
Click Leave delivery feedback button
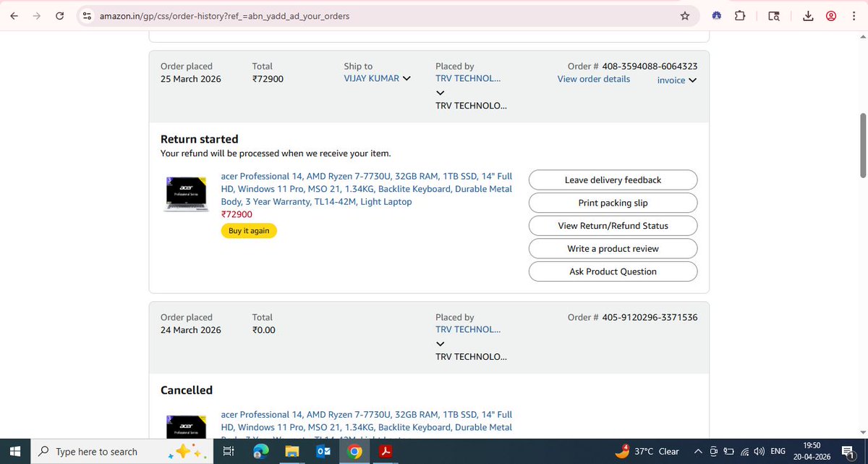tap(613, 180)
